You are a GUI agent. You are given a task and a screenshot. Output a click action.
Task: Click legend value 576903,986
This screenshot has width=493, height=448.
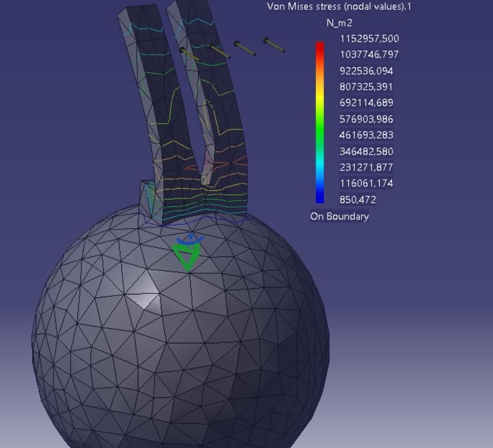pyautogui.click(x=366, y=119)
